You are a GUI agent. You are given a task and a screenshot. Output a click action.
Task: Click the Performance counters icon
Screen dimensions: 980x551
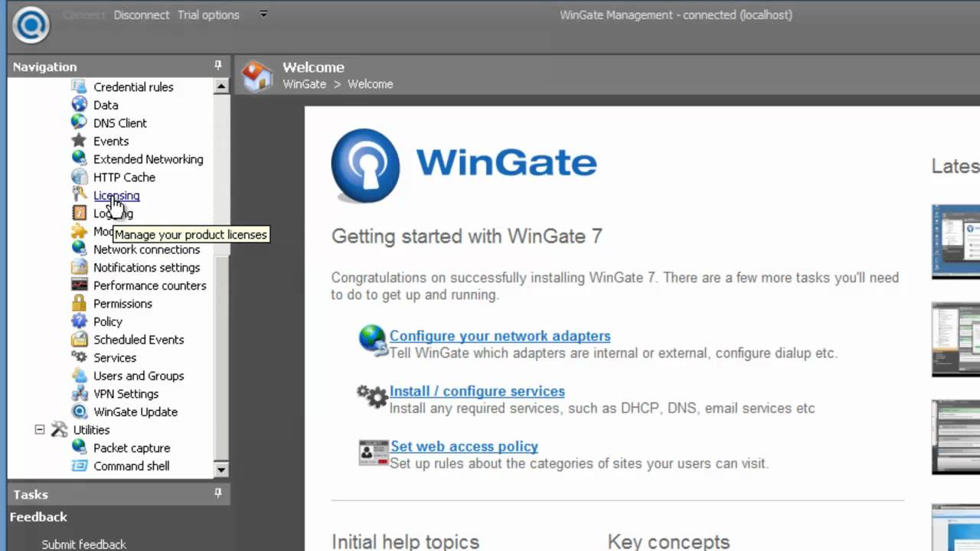coord(79,285)
